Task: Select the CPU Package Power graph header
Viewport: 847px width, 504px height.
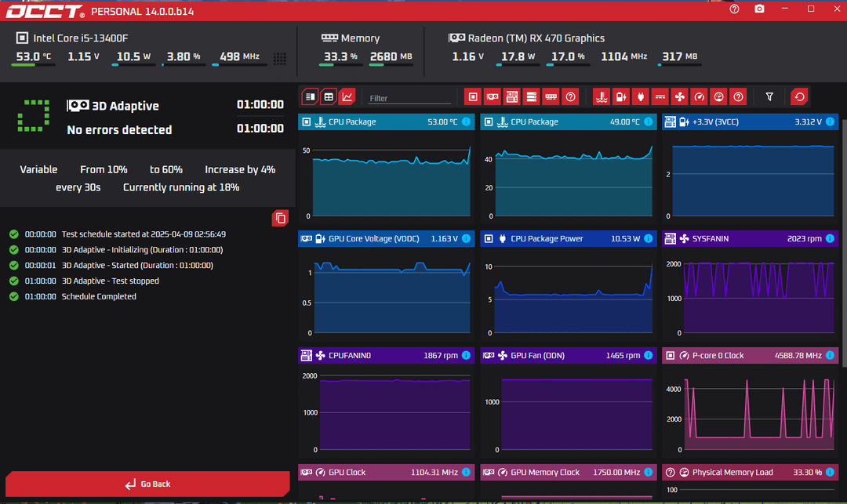Action: [569, 238]
